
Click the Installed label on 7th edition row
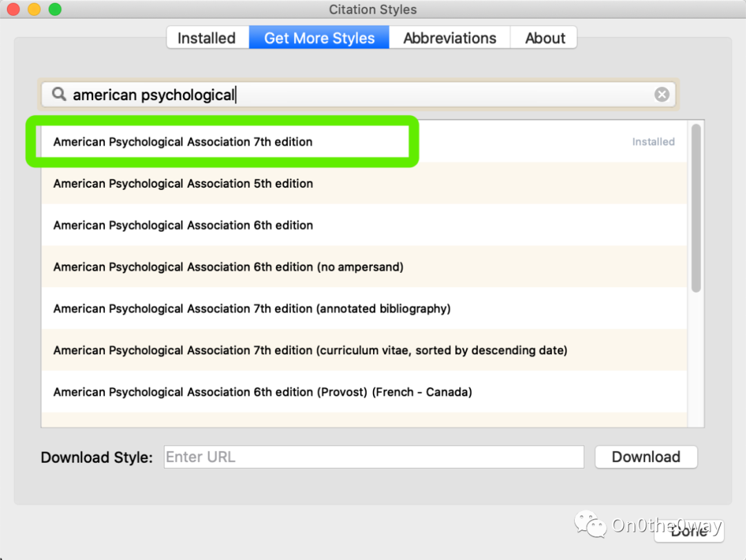(653, 142)
